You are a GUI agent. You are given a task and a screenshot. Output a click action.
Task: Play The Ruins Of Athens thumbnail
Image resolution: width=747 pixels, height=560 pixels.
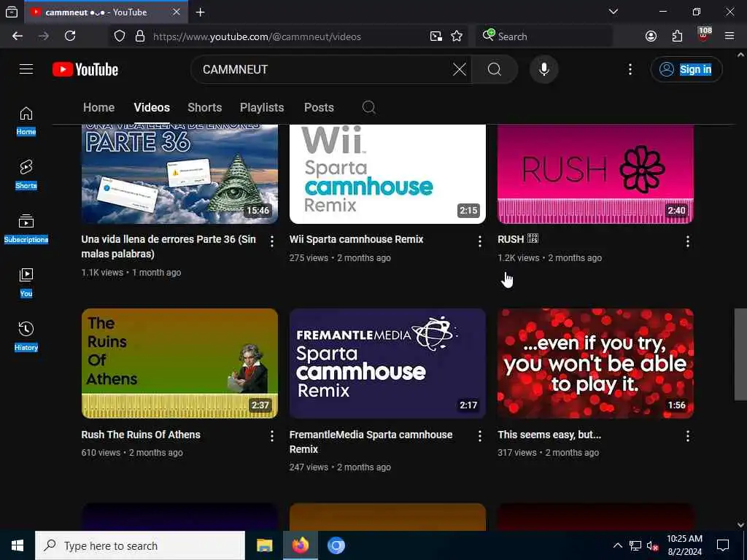coord(179,363)
